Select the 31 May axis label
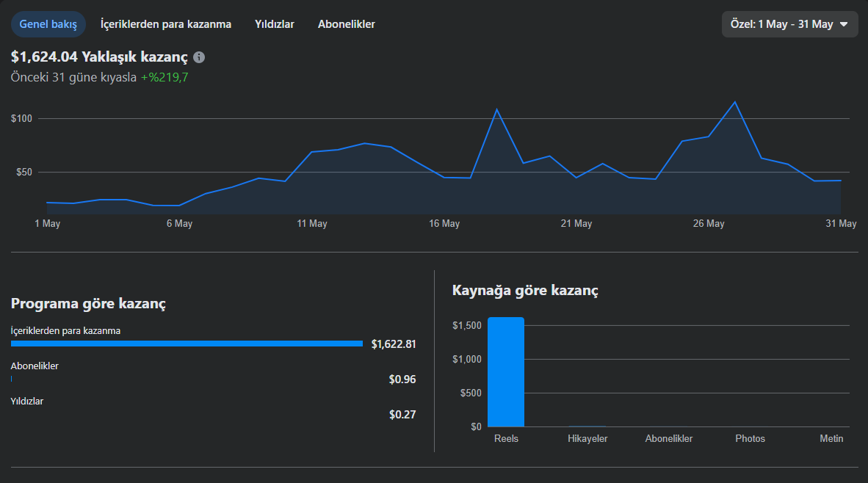This screenshot has width=868, height=483. pyautogui.click(x=841, y=224)
